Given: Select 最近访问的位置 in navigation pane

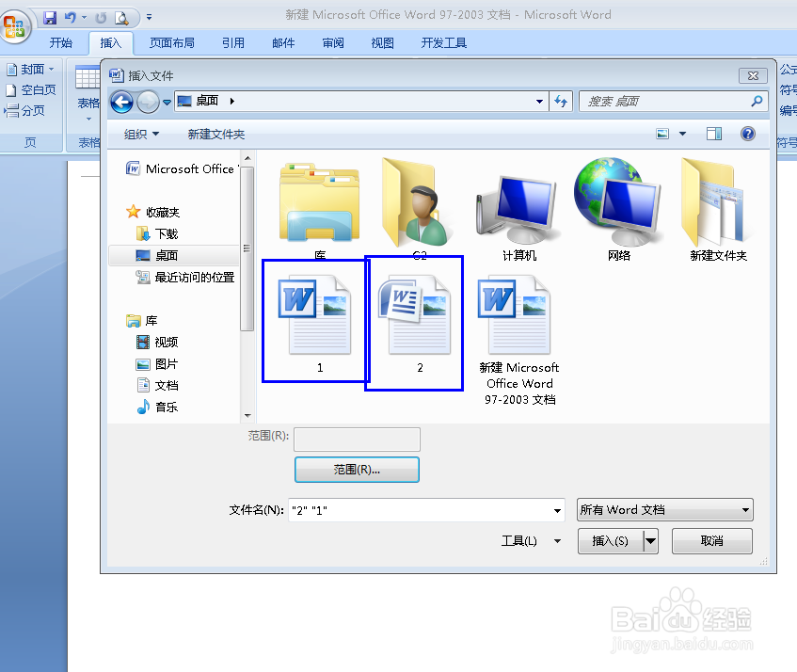Looking at the screenshot, I should click(x=185, y=277).
